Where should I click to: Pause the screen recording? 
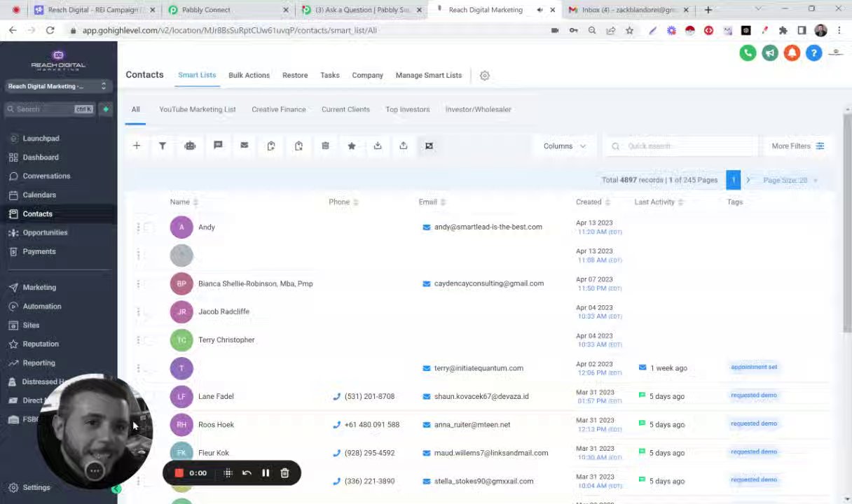[x=266, y=473]
